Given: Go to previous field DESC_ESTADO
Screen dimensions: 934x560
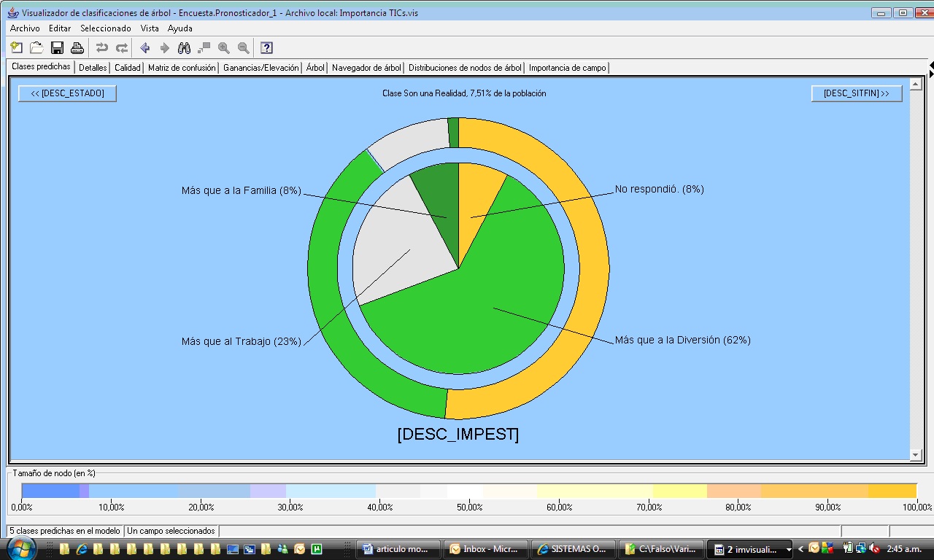Looking at the screenshot, I should click(x=67, y=93).
